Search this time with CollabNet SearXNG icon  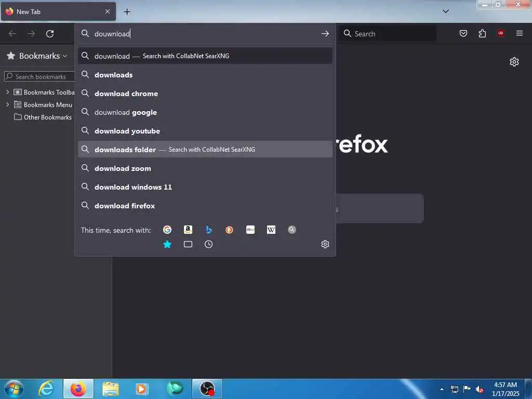(292, 230)
